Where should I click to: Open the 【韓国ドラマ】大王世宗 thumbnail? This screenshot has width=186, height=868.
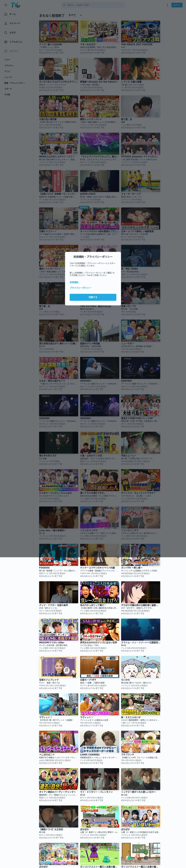coord(58,817)
